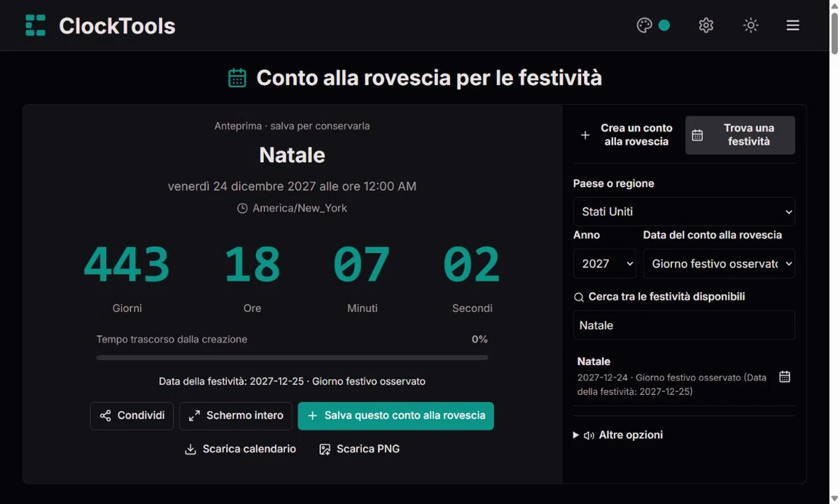The height and width of the screenshot is (504, 840).
Task: Open the Data del conto alla rovescia dropdown
Action: point(719,264)
